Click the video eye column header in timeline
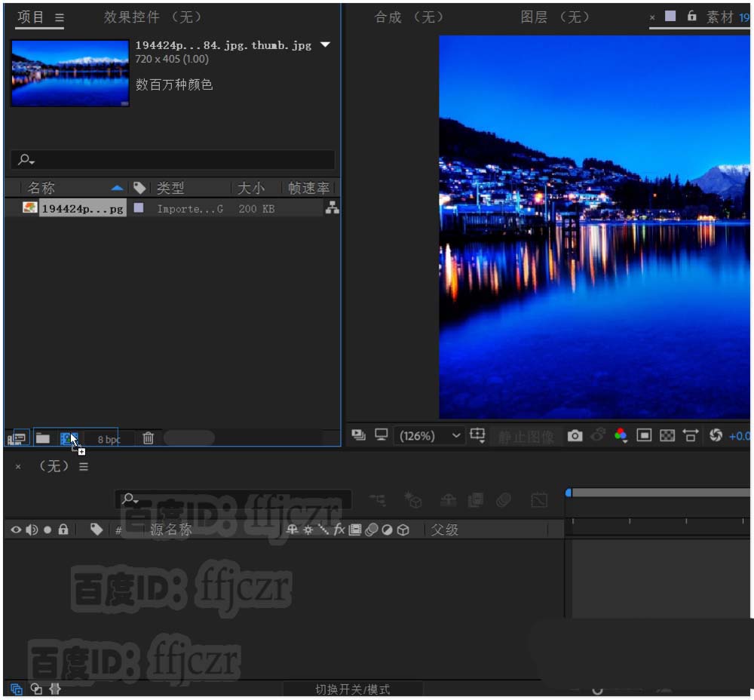 (x=16, y=530)
